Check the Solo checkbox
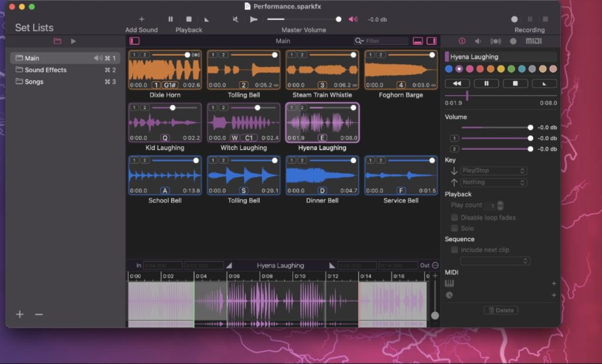The height and width of the screenshot is (364, 602). (x=454, y=228)
